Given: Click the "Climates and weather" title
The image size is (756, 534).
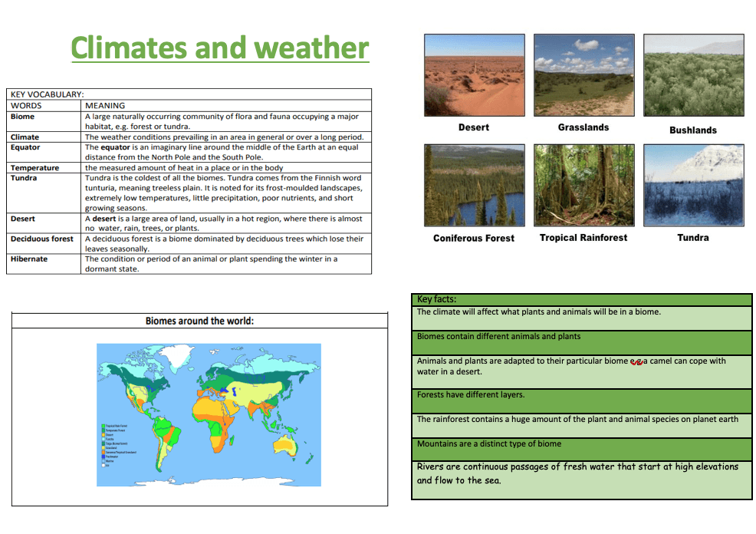Looking at the screenshot, I should 220,48.
